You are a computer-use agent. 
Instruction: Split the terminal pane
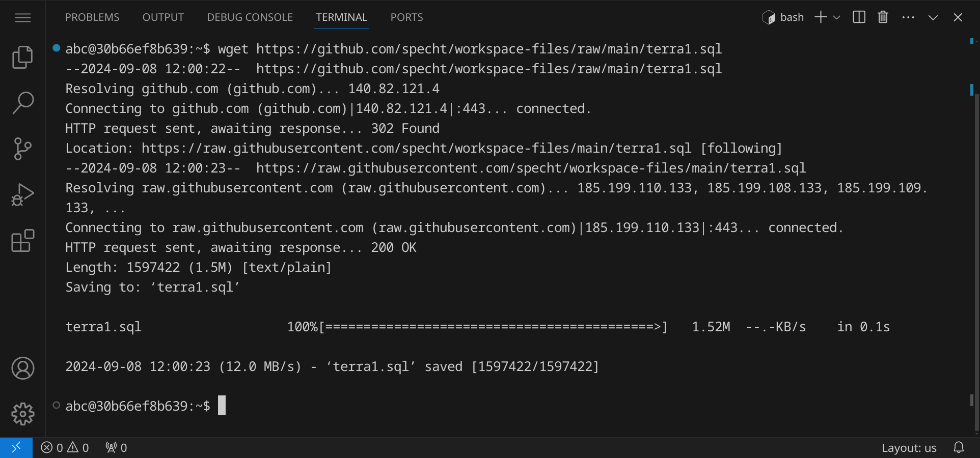(x=859, y=17)
